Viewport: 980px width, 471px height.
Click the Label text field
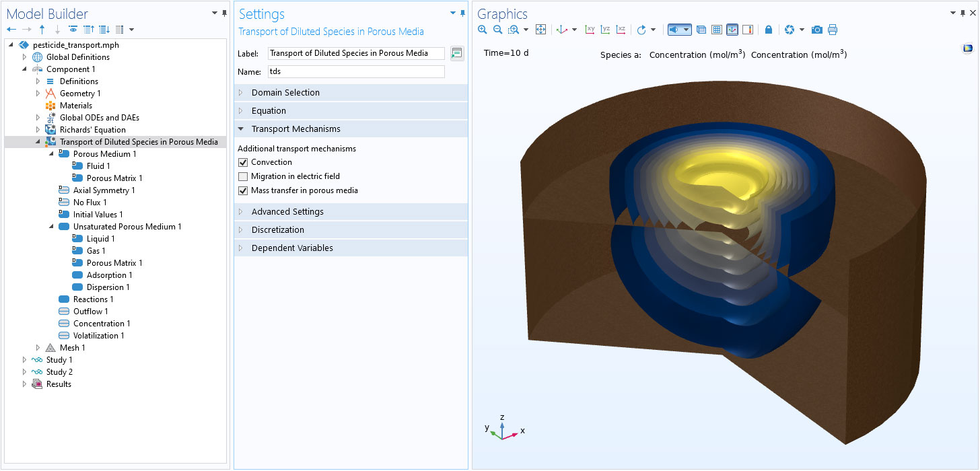(x=356, y=53)
